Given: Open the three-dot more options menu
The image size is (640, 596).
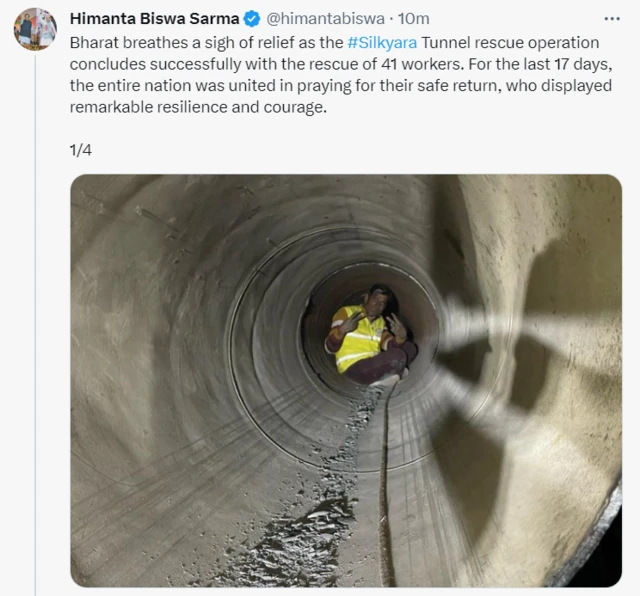Looking at the screenshot, I should 612,19.
